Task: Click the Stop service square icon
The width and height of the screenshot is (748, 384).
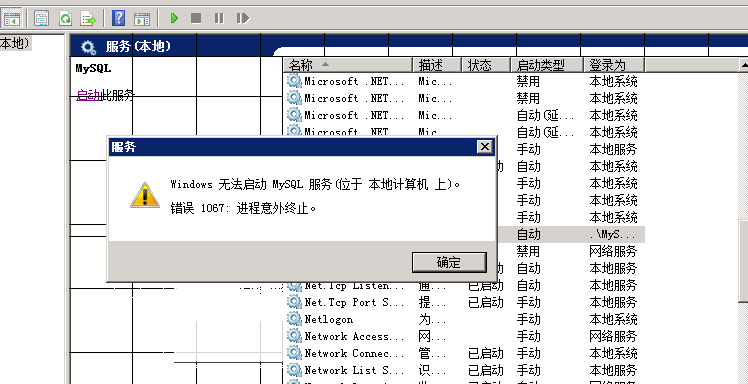Action: [x=196, y=19]
